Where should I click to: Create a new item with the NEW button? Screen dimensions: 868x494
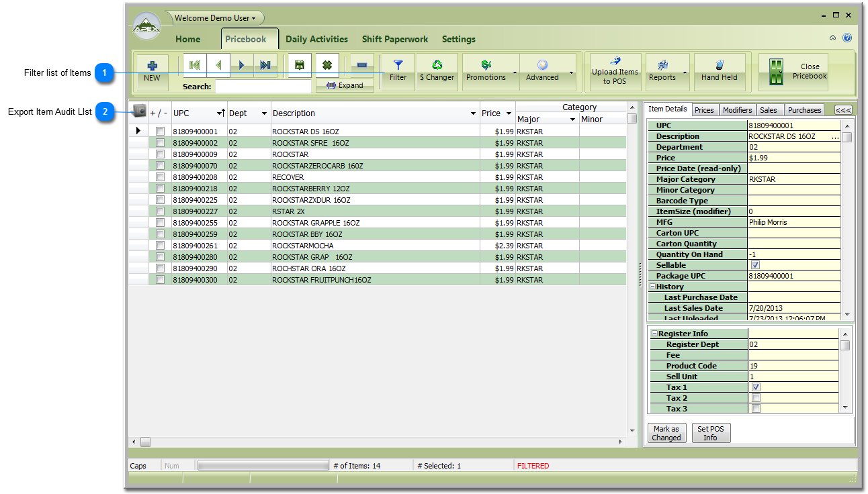tap(152, 70)
